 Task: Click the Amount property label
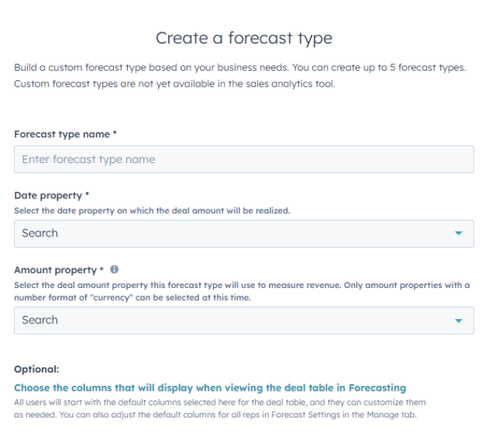click(x=55, y=270)
